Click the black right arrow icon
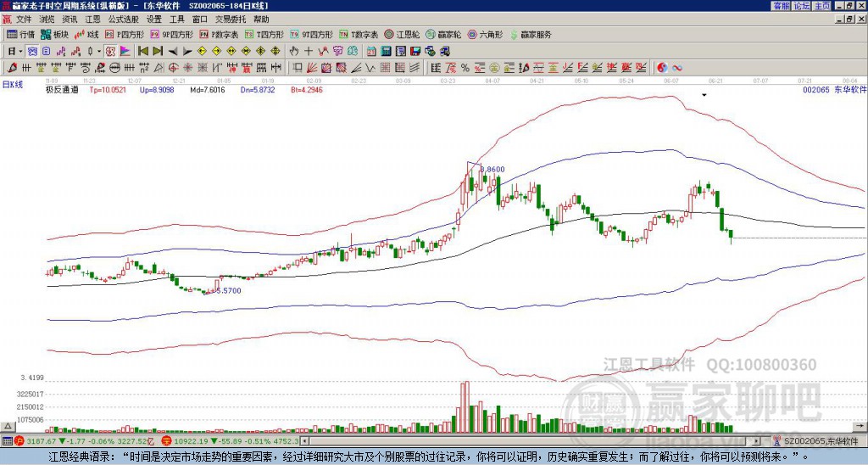Image resolution: width=868 pixels, height=465 pixels. 187,52
